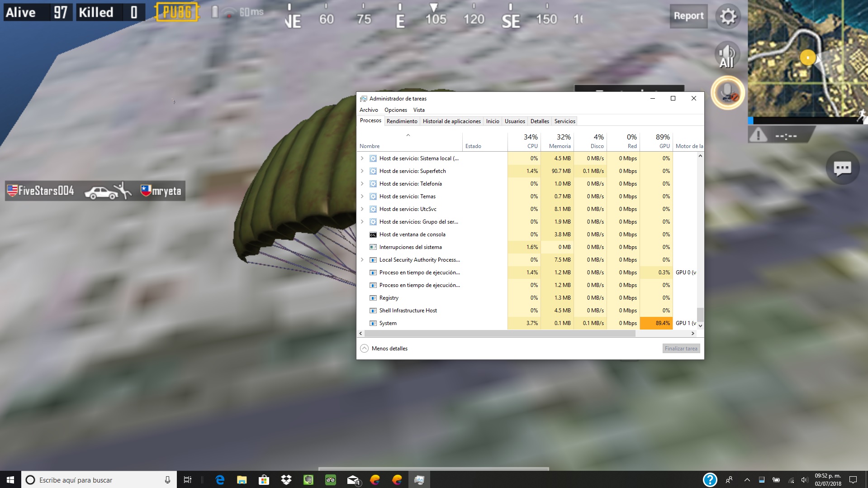Click the Cortana microphone icon
868x488 pixels.
[x=167, y=480]
